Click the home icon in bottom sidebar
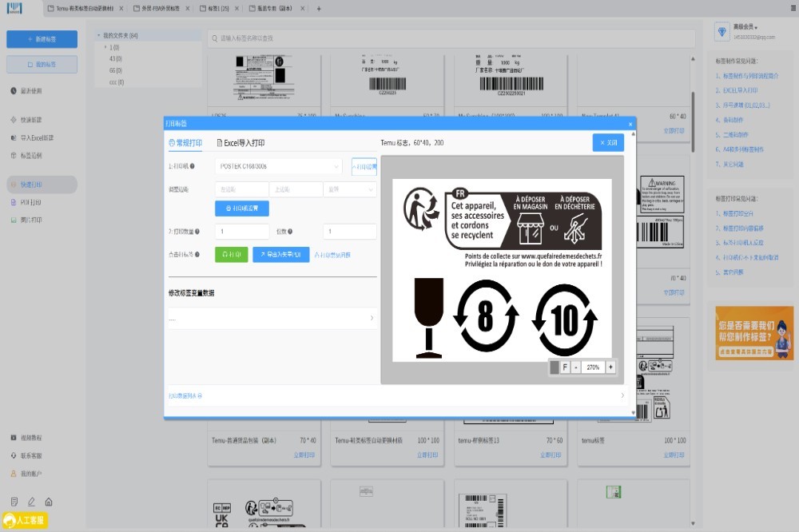The height and width of the screenshot is (532, 799). [x=49, y=502]
